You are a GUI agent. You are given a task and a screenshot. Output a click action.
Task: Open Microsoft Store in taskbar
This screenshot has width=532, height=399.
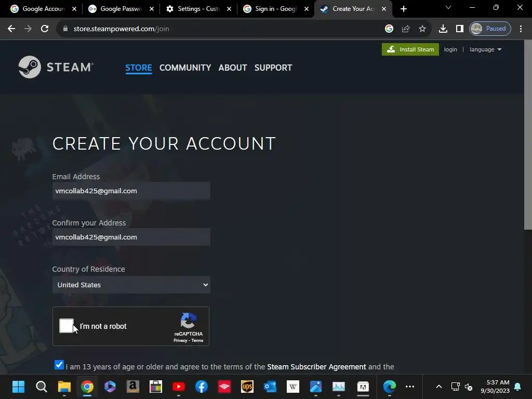(x=156, y=387)
